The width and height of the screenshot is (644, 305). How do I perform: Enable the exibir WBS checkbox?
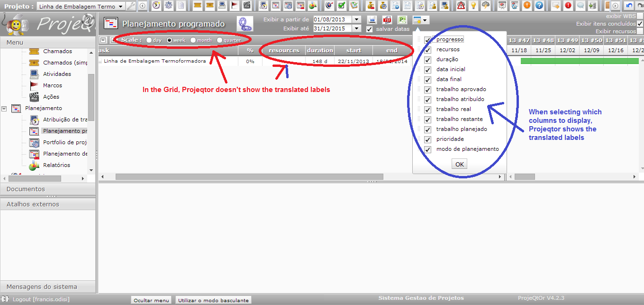point(640,16)
